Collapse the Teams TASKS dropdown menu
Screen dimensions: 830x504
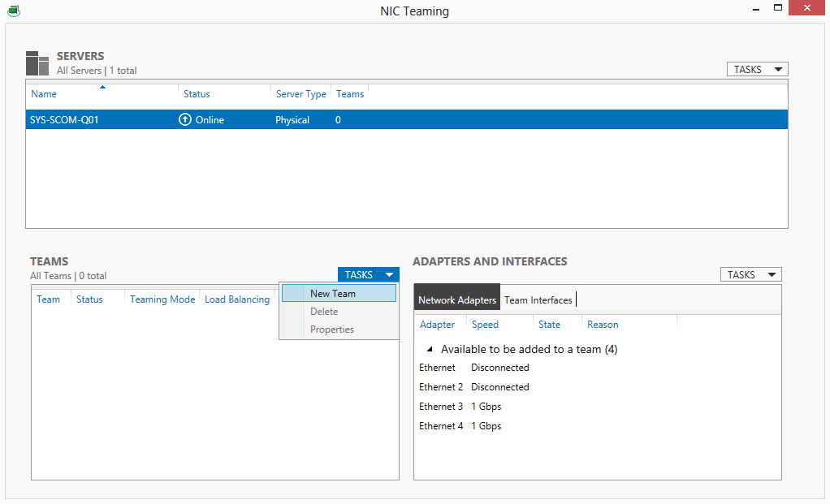click(368, 275)
